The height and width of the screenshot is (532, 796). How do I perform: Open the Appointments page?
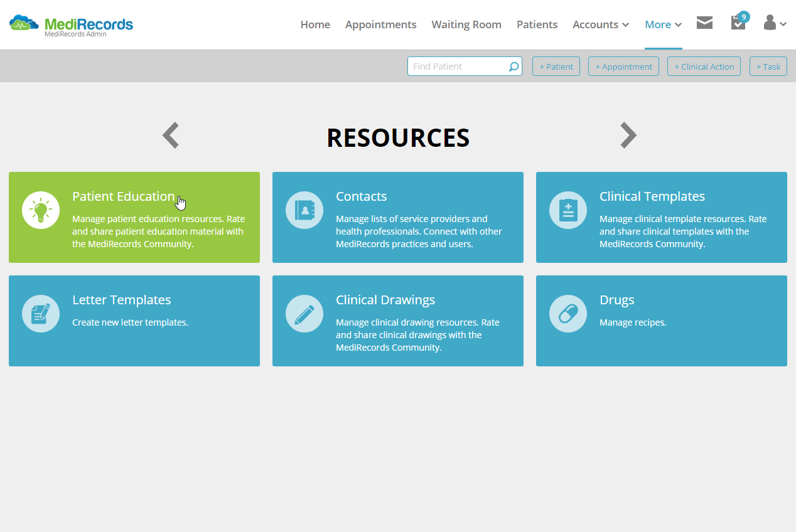point(380,24)
